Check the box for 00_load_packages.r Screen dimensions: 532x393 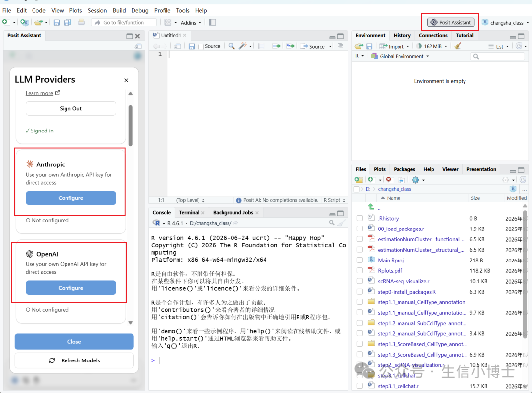360,229
